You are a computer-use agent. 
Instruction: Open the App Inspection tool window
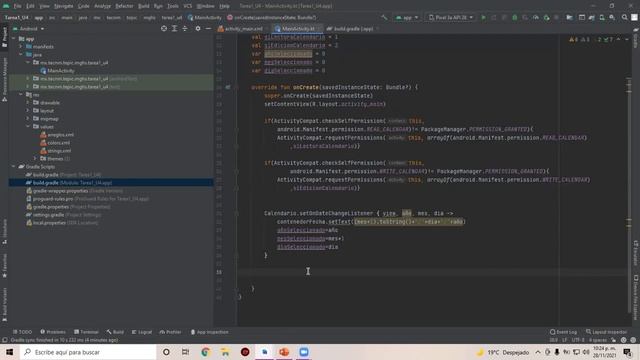209,332
